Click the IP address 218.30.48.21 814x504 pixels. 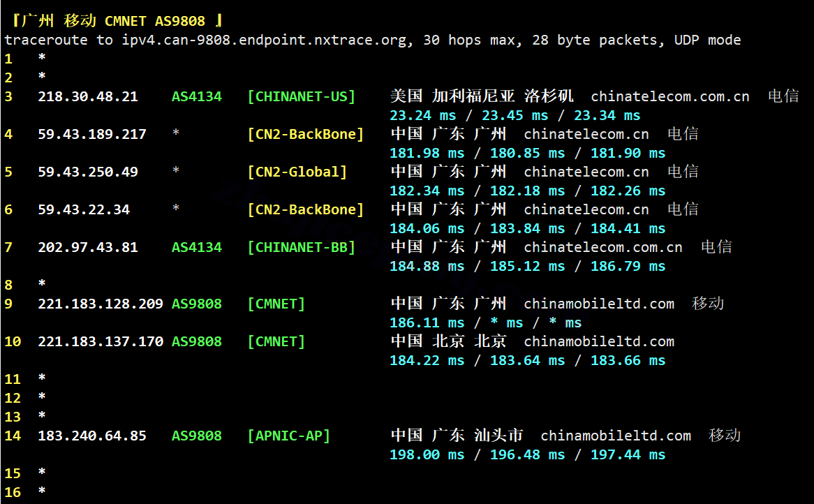pos(88,96)
